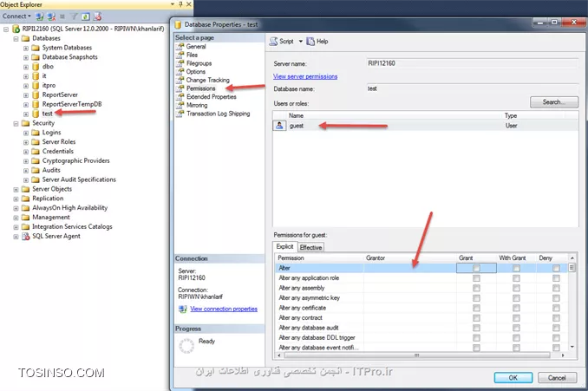Click the test database cylinder icon

click(x=36, y=114)
